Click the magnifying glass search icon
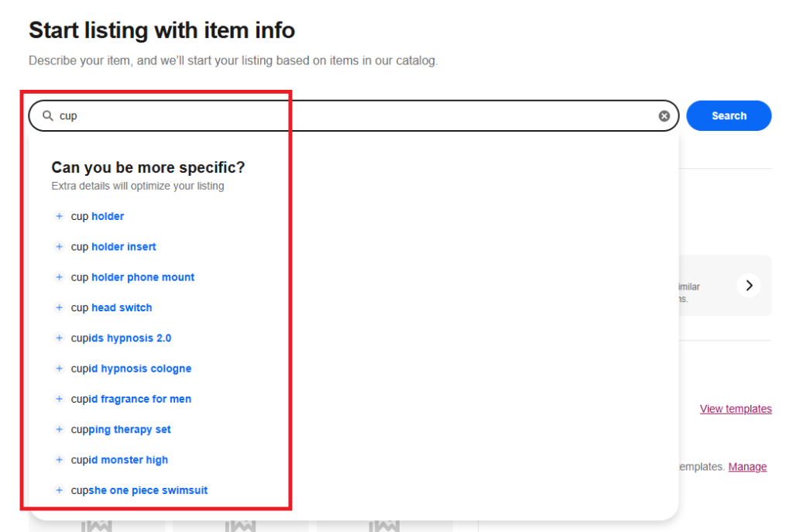This screenshot has height=532, width=793. tap(47, 116)
